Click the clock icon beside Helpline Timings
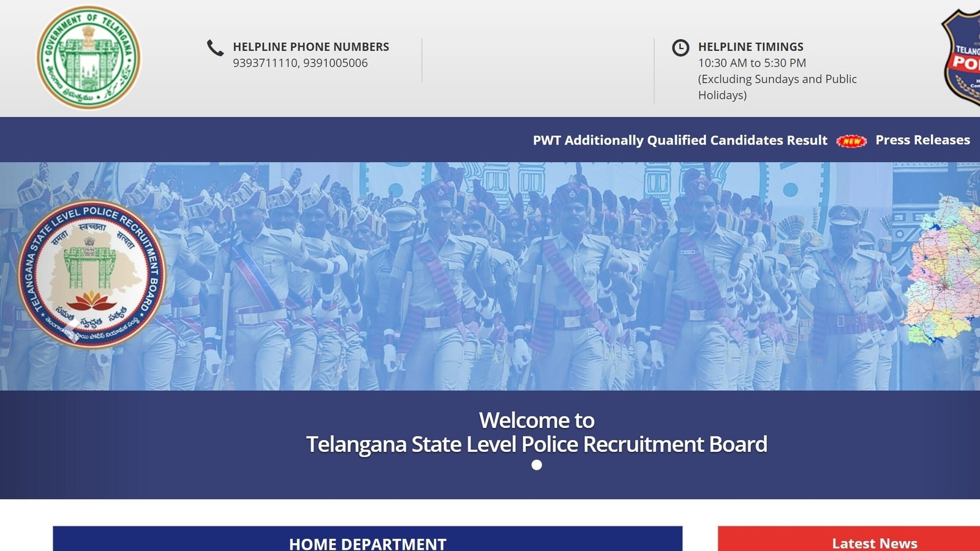Screen dimensions: 980x551 pos(680,48)
